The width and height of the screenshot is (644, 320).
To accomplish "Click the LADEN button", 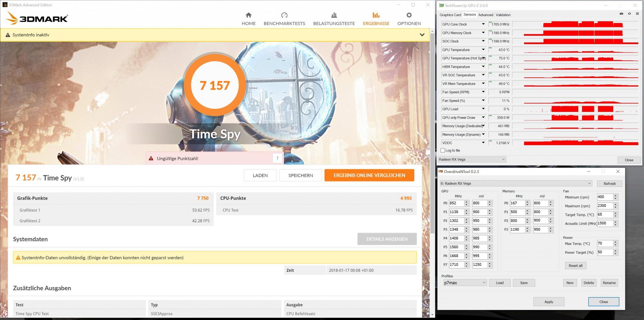I will tap(260, 175).
